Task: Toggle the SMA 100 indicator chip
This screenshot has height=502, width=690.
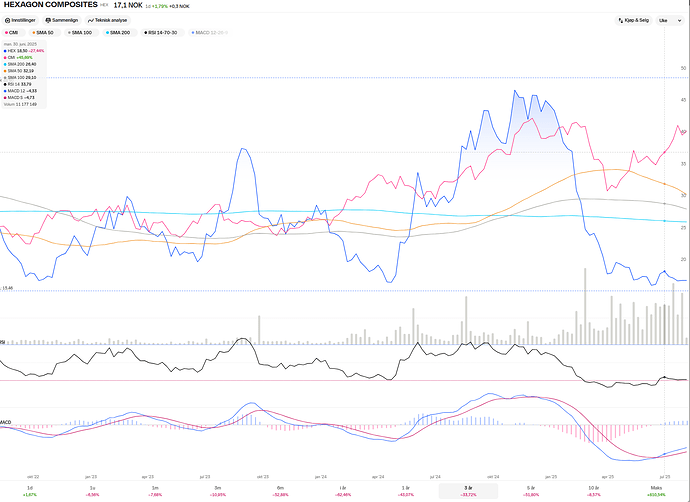Action: pos(81,33)
